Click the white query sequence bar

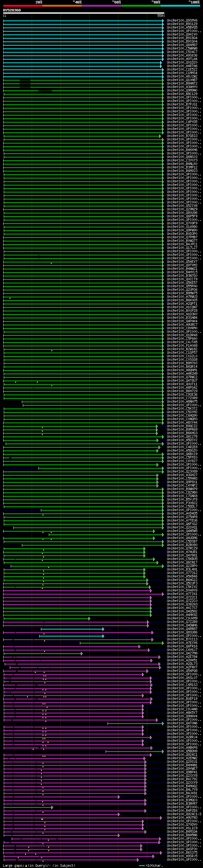click(84, 13)
